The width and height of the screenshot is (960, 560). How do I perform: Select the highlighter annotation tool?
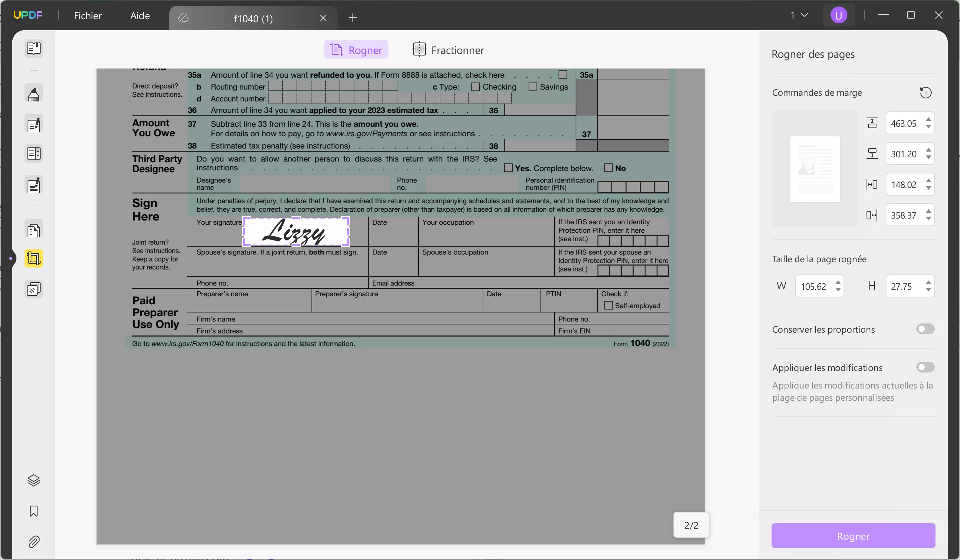coord(34,93)
